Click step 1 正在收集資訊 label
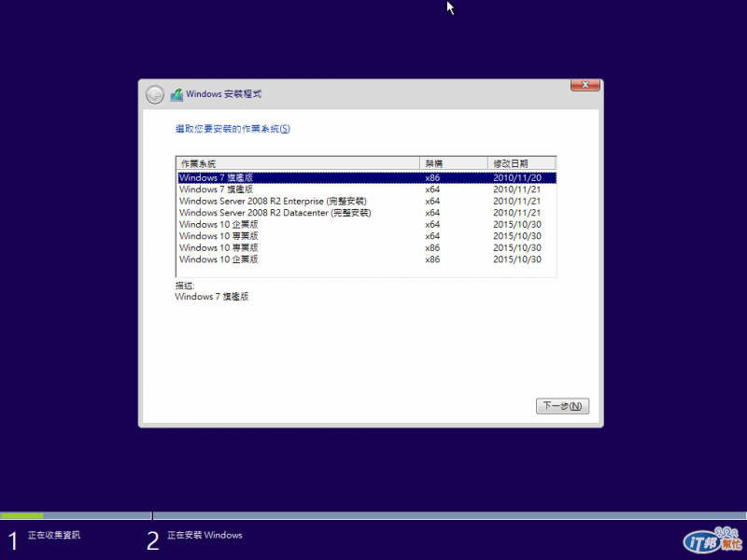 [x=54, y=535]
